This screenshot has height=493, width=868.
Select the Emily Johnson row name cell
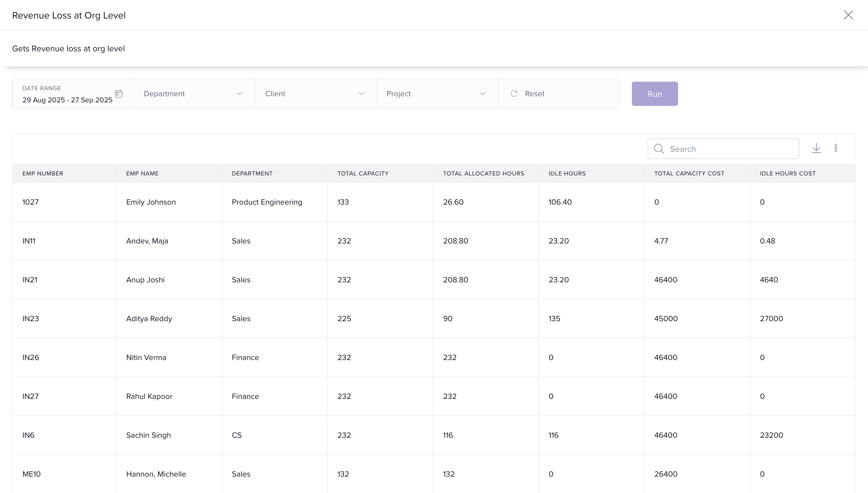151,202
